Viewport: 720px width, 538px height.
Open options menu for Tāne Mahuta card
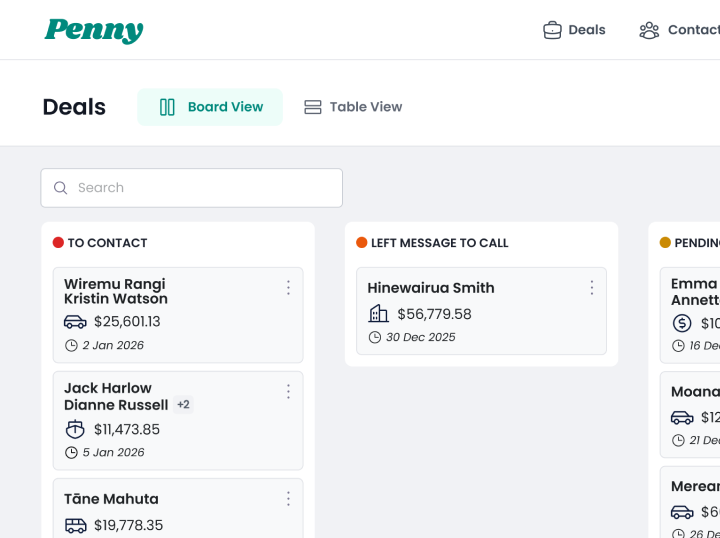click(288, 499)
